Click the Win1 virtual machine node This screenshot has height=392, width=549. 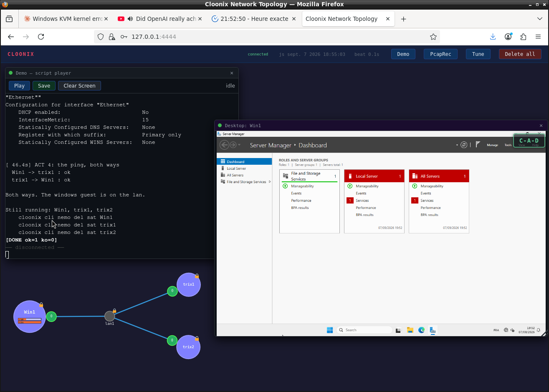tap(29, 317)
